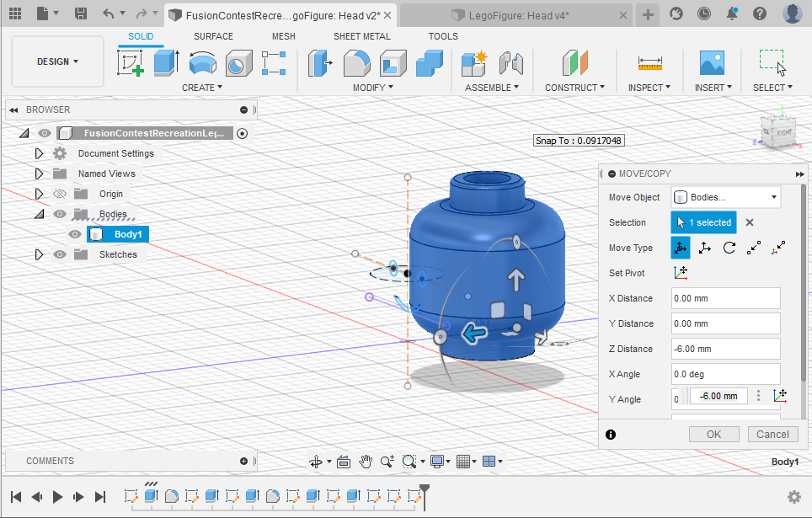
Task: Undo the last action
Action: click(x=108, y=13)
